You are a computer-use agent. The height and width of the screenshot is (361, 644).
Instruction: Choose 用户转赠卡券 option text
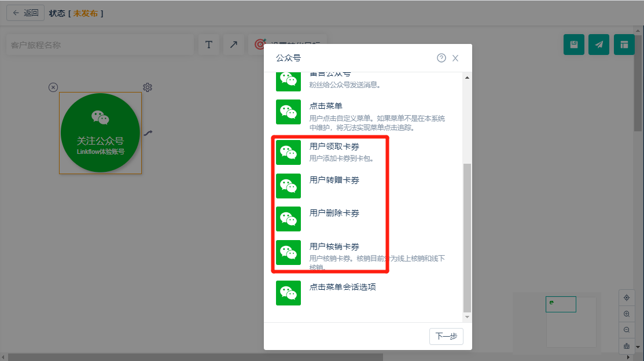334,180
